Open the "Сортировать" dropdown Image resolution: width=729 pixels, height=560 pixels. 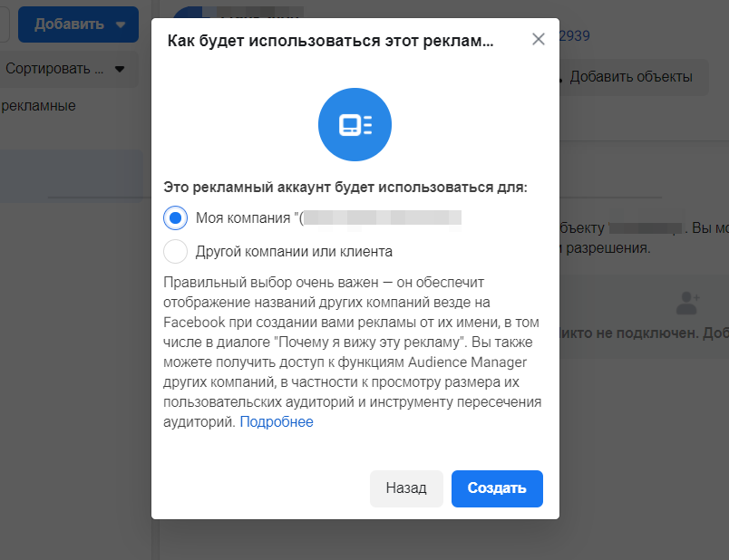pos(54,68)
